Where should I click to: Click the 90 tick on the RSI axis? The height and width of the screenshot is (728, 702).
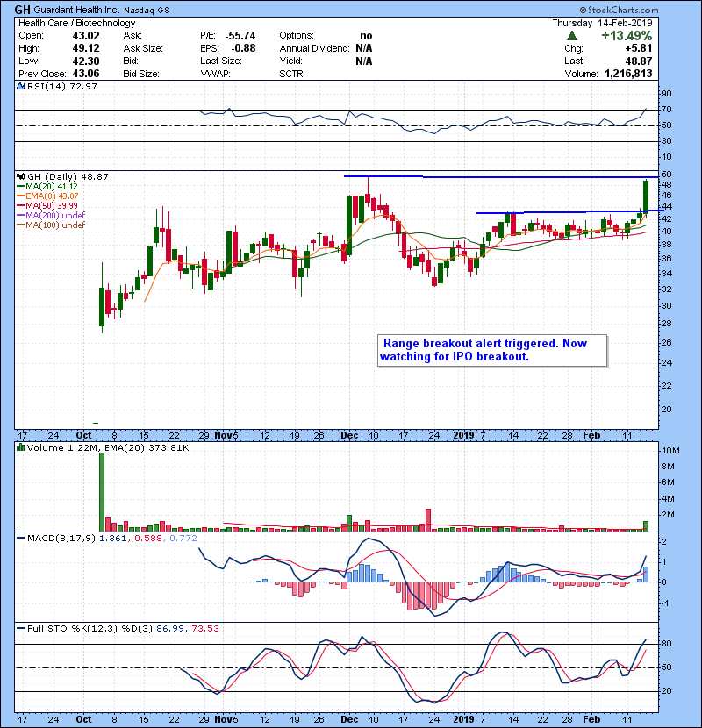point(667,94)
